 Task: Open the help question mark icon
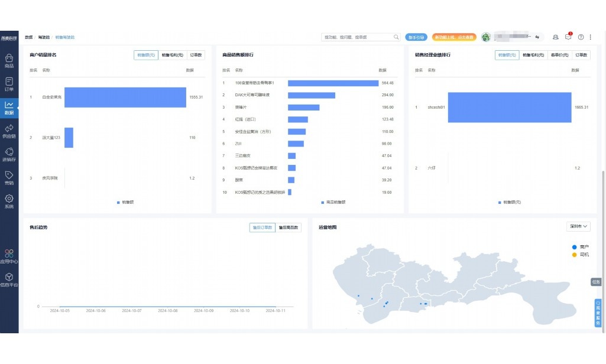(581, 37)
